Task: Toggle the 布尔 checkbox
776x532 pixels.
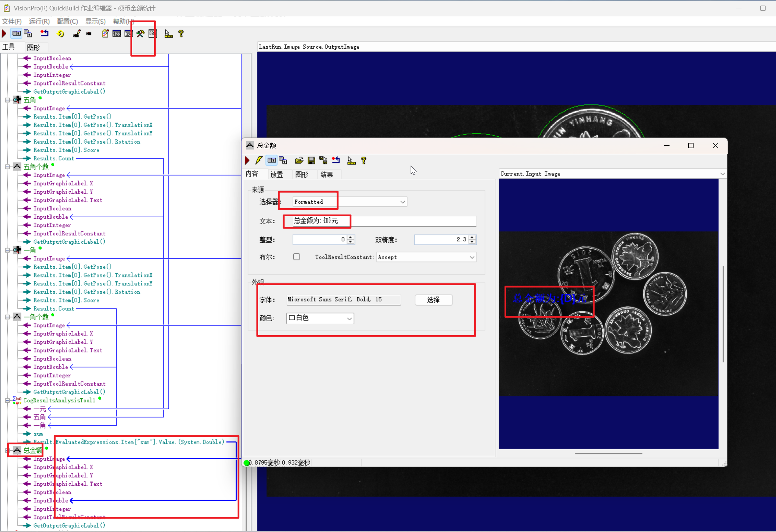Action: [x=296, y=257]
